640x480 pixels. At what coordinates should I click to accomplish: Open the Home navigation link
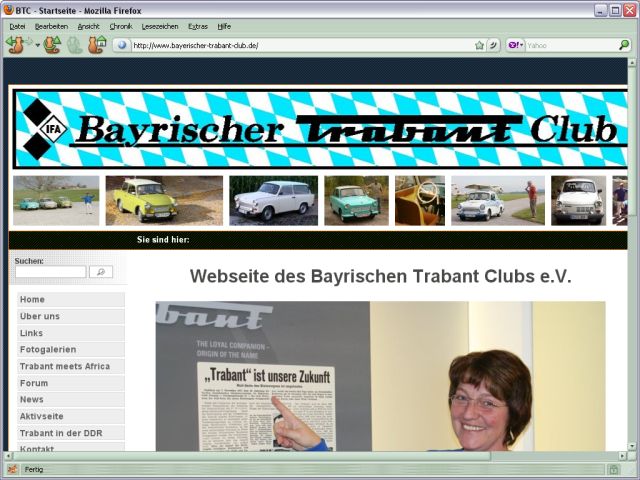coord(71,299)
